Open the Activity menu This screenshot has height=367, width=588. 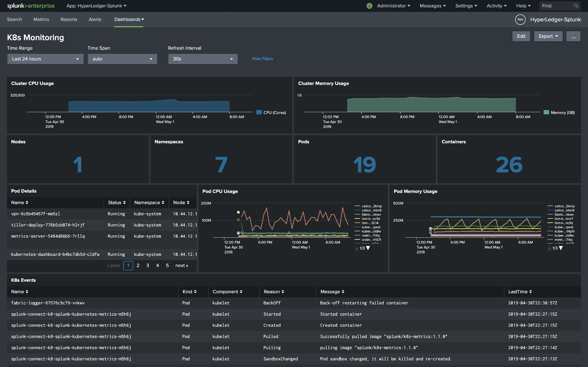[496, 6]
